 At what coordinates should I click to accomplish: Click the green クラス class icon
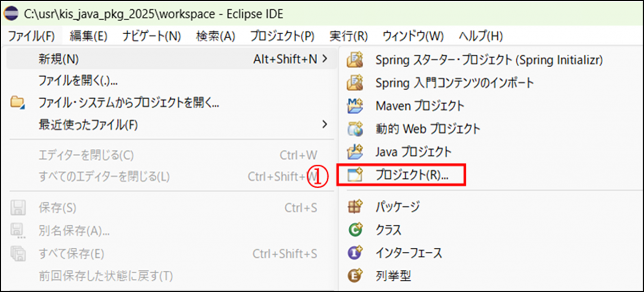[355, 230]
